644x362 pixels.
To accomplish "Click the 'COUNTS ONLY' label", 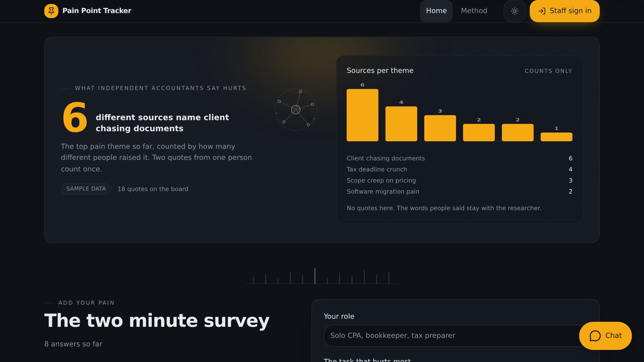I will [548, 71].
